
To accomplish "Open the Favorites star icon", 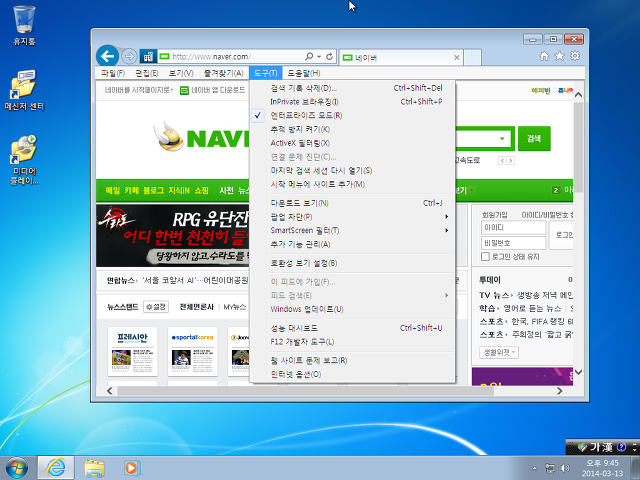I will pyautogui.click(x=559, y=56).
